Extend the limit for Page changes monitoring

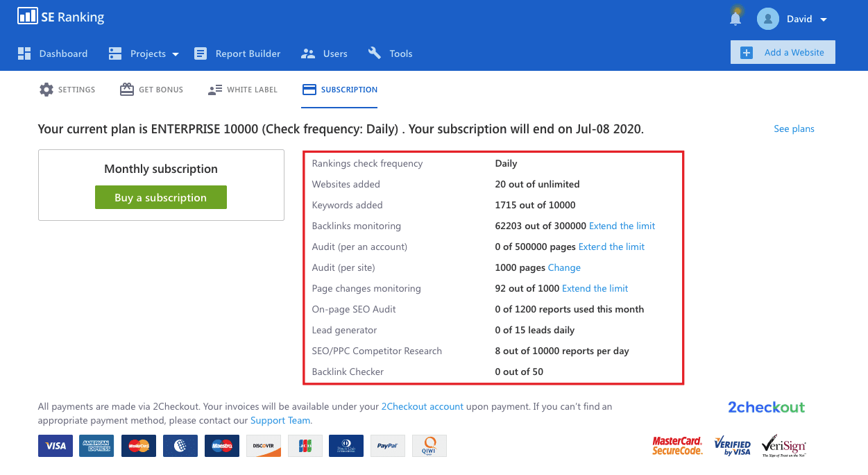point(595,288)
